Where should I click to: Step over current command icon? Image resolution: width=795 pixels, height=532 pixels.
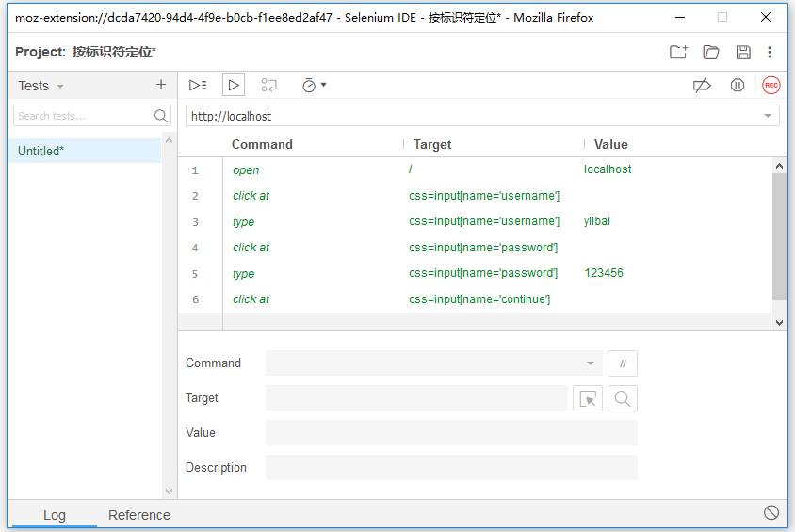pos(268,85)
